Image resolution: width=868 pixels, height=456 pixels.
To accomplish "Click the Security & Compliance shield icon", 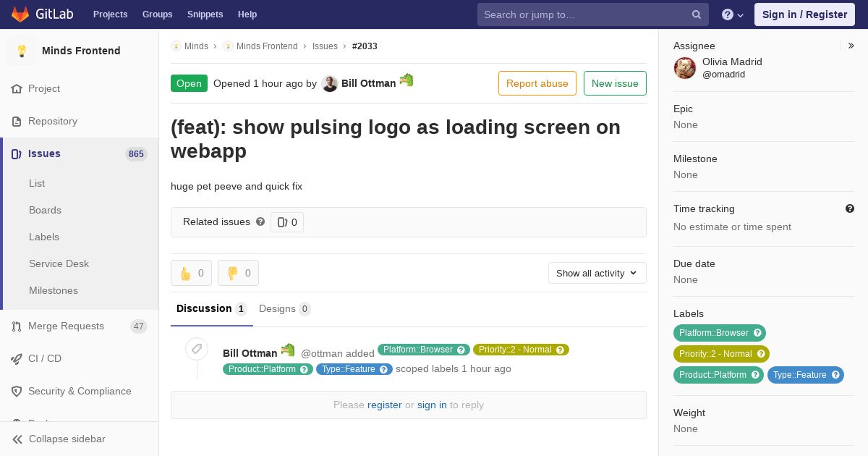I will pos(17,392).
